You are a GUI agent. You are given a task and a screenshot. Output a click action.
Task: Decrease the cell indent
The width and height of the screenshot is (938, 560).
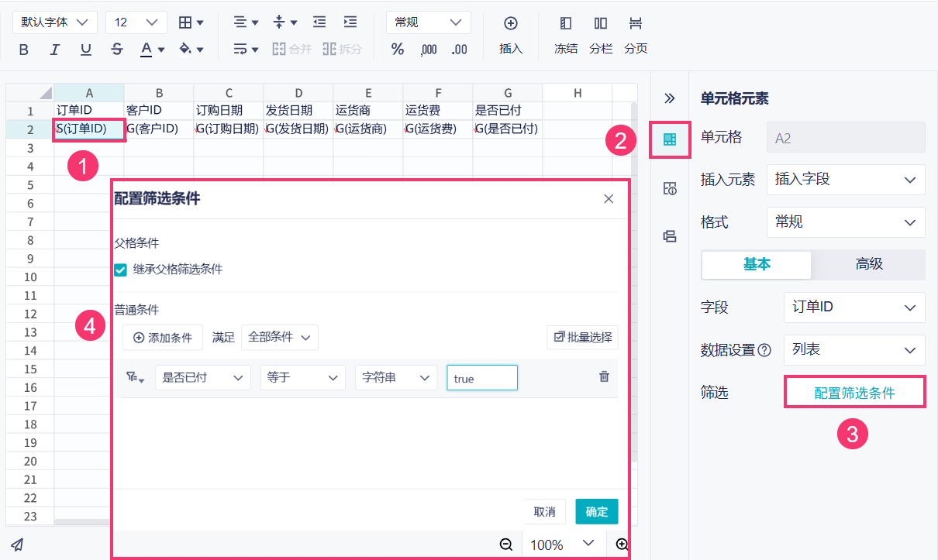(319, 22)
